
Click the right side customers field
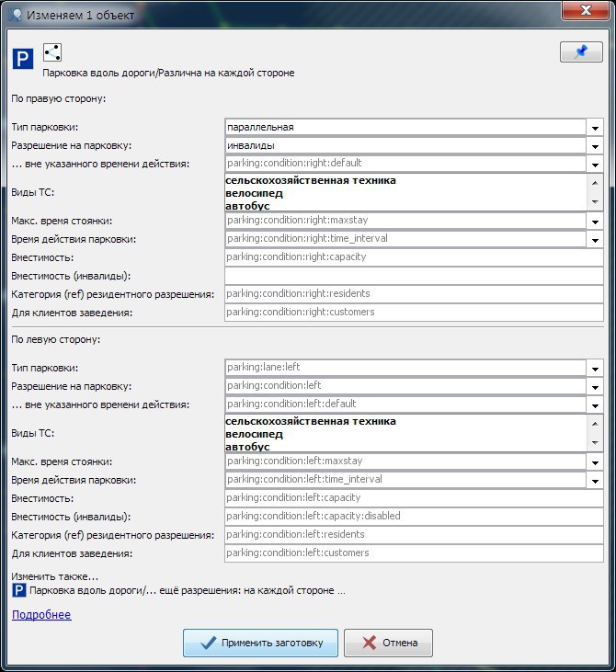(x=414, y=313)
